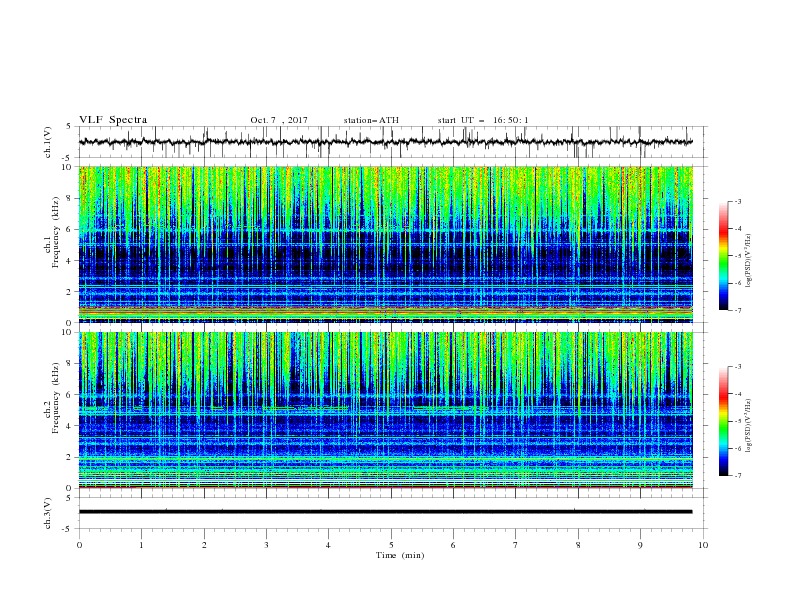The image size is (792, 612).
Task: Click time axis tick label "1"
Action: click(141, 545)
